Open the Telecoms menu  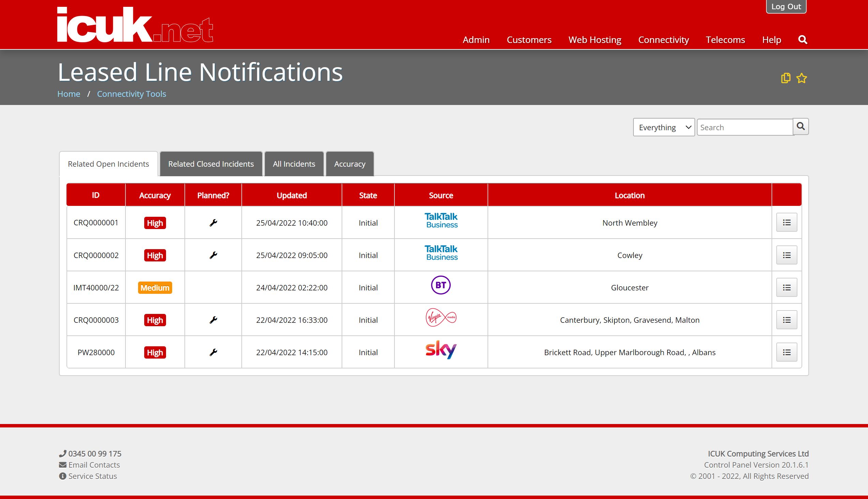coord(725,40)
